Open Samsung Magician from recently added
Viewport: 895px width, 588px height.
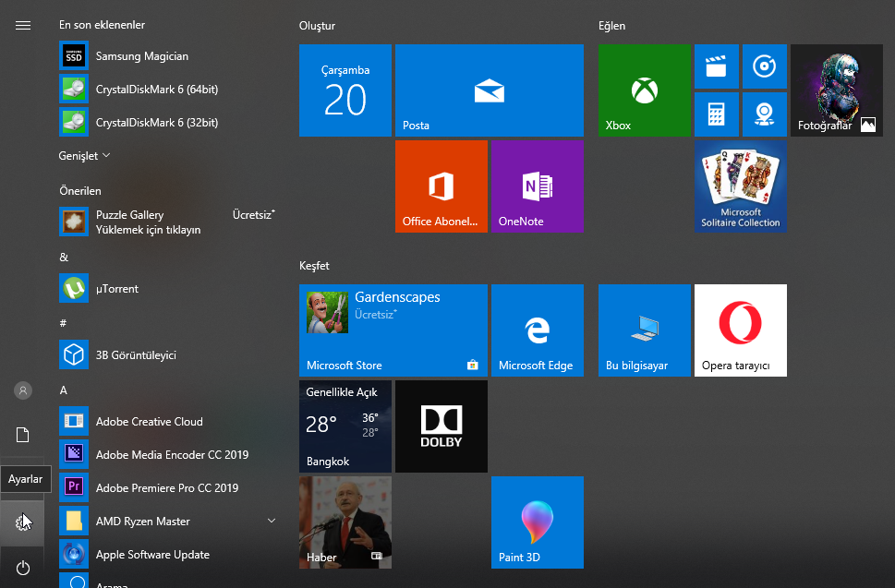[168, 56]
